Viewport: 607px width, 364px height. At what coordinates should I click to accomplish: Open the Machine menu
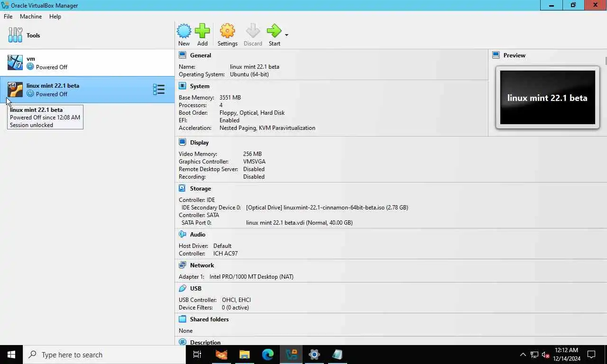31,16
